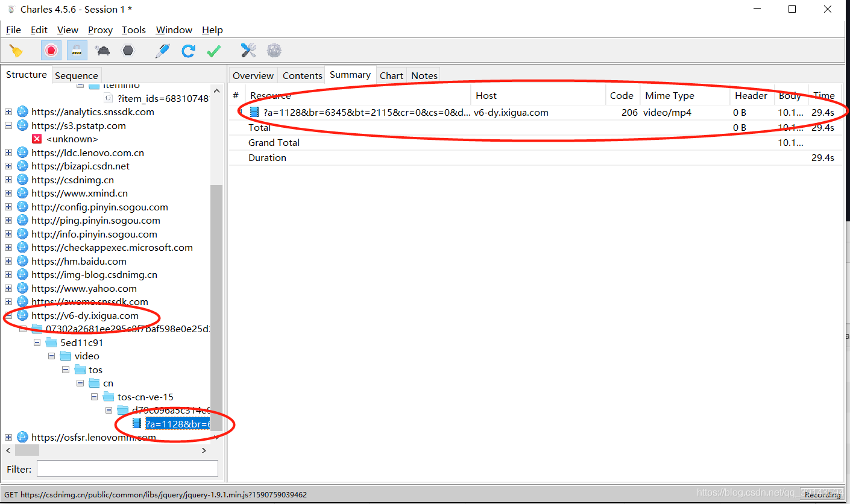Click the Recording status button
850x504 pixels.
coord(822,494)
